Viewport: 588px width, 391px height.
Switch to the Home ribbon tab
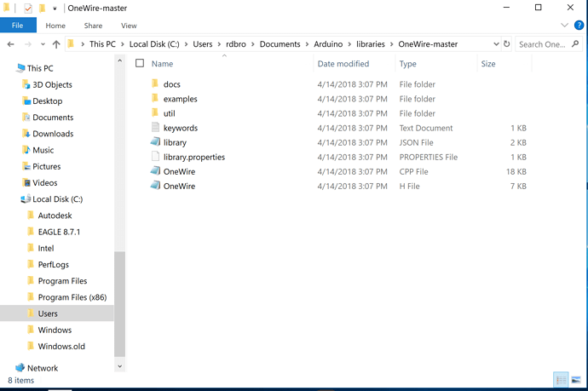click(55, 26)
